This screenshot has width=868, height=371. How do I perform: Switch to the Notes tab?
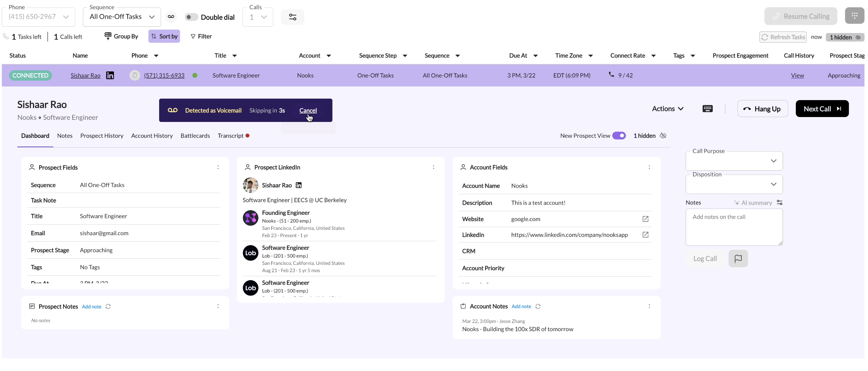[x=65, y=136]
